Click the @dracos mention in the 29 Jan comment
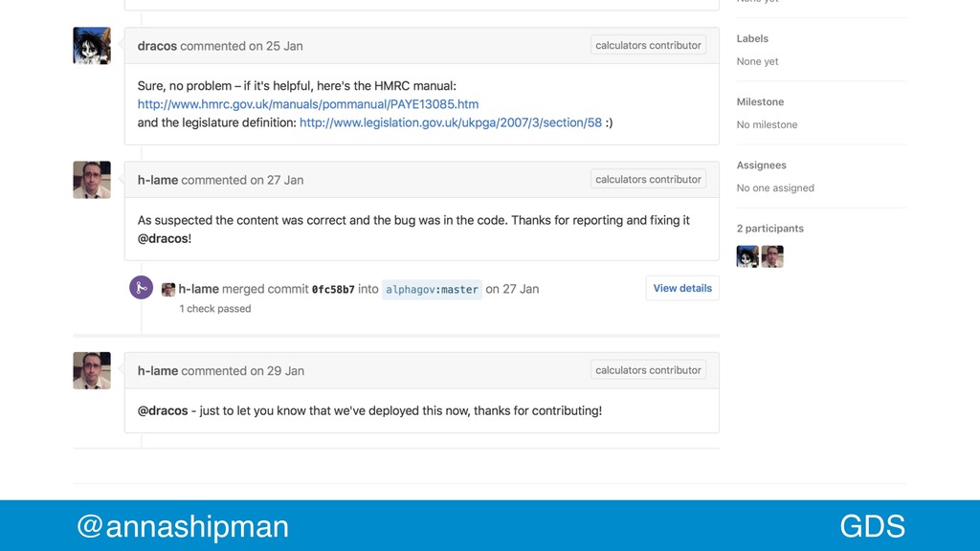Screen dimensions: 980x551 tap(163, 410)
